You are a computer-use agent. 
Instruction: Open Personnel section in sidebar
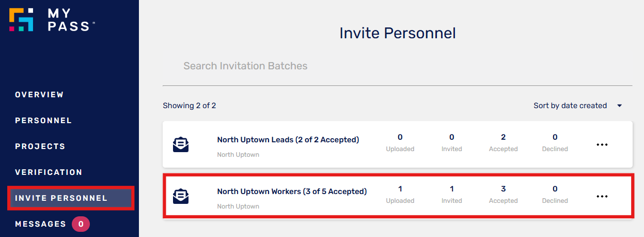(43, 121)
